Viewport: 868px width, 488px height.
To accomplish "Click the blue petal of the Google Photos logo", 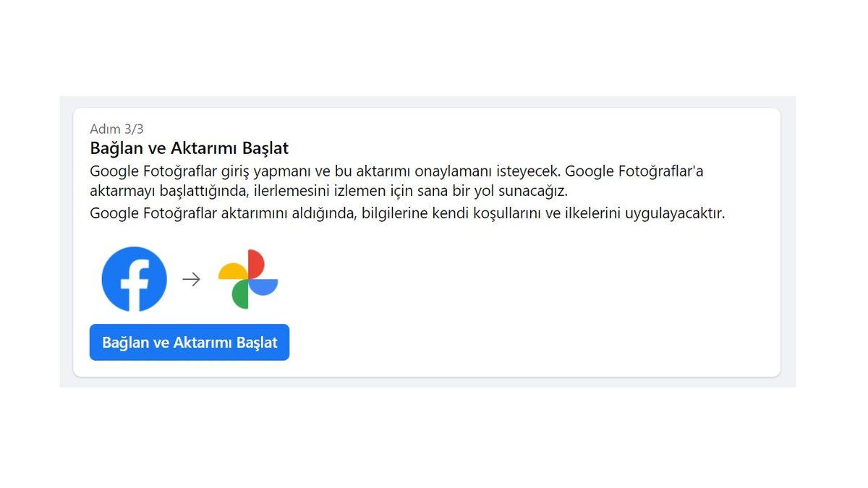I will click(x=264, y=287).
